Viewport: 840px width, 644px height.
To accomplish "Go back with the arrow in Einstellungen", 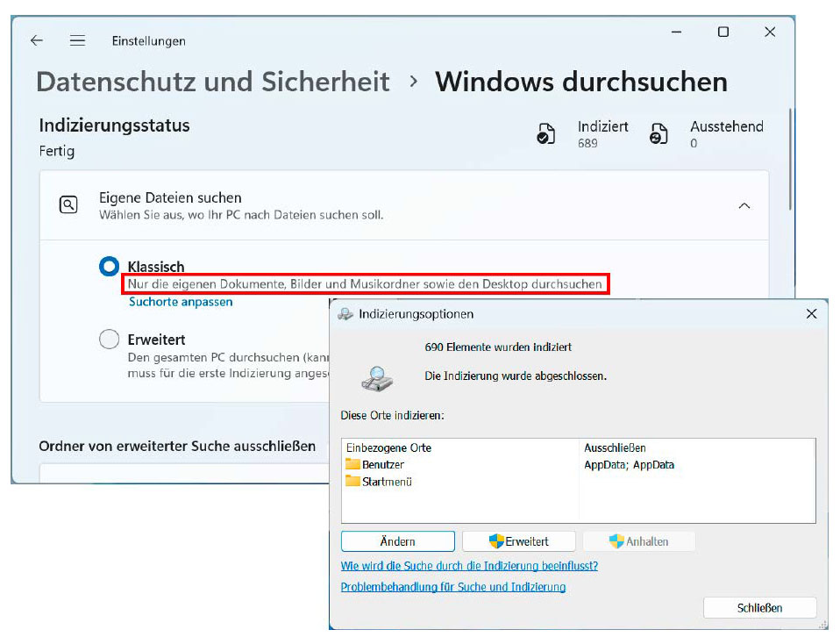I will click(x=37, y=40).
